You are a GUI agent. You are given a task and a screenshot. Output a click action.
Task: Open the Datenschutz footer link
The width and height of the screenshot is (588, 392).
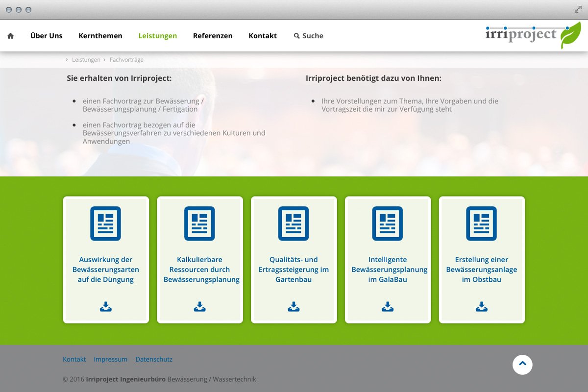154,359
